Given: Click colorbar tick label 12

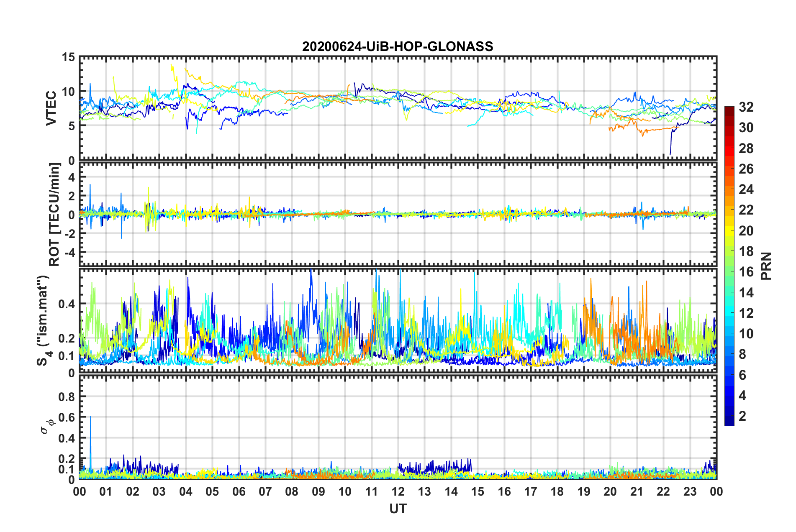Looking at the screenshot, I should pos(746,313).
